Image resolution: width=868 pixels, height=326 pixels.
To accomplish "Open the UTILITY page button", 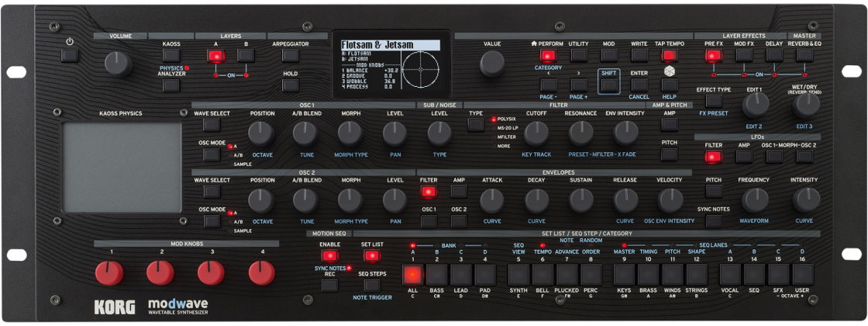I will coord(579,55).
